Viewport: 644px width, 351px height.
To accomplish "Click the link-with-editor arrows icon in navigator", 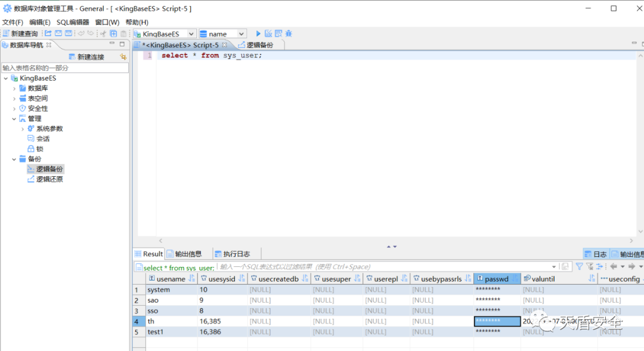I will pos(123,57).
